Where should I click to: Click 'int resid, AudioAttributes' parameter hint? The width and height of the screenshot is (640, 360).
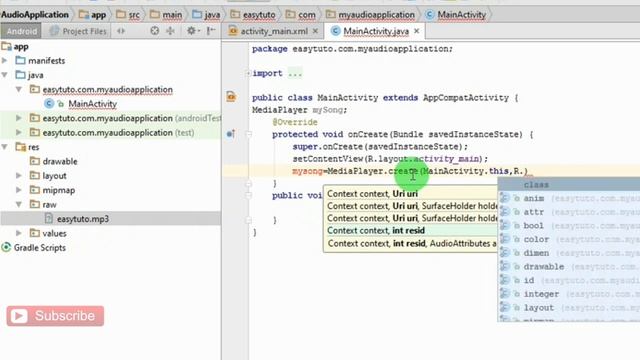click(411, 244)
